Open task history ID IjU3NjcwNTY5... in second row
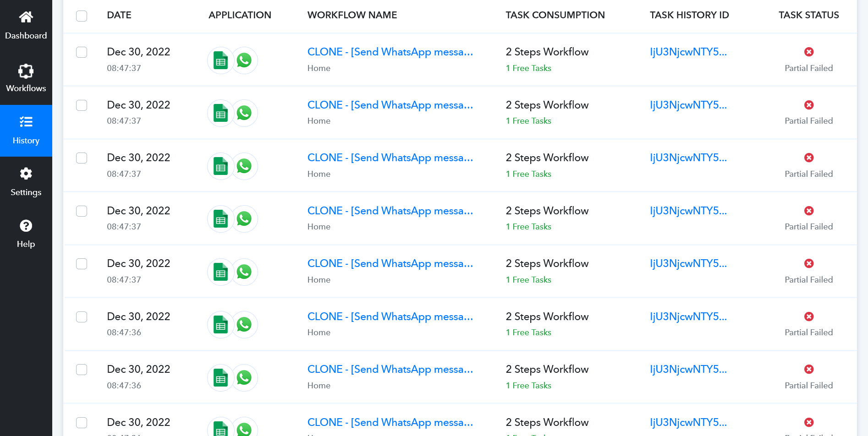The image size is (868, 436). [688, 105]
